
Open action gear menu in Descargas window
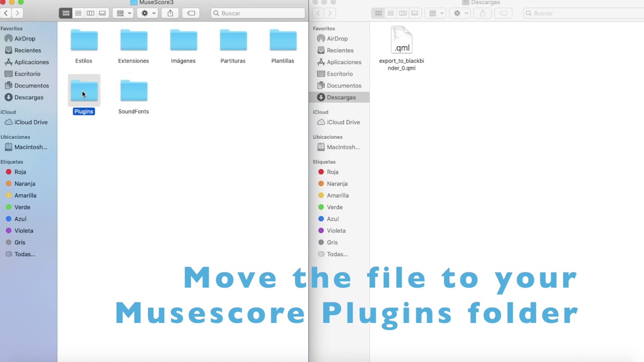[x=460, y=13]
